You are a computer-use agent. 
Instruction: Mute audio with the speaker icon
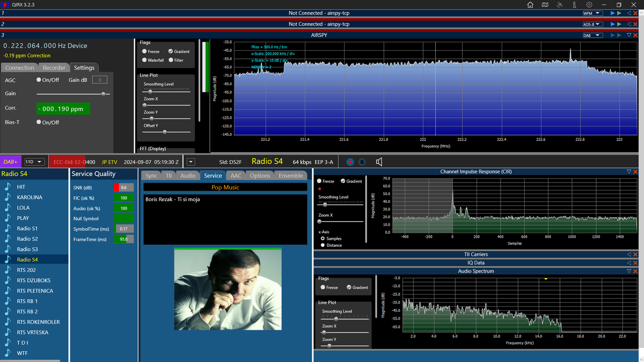click(x=379, y=162)
